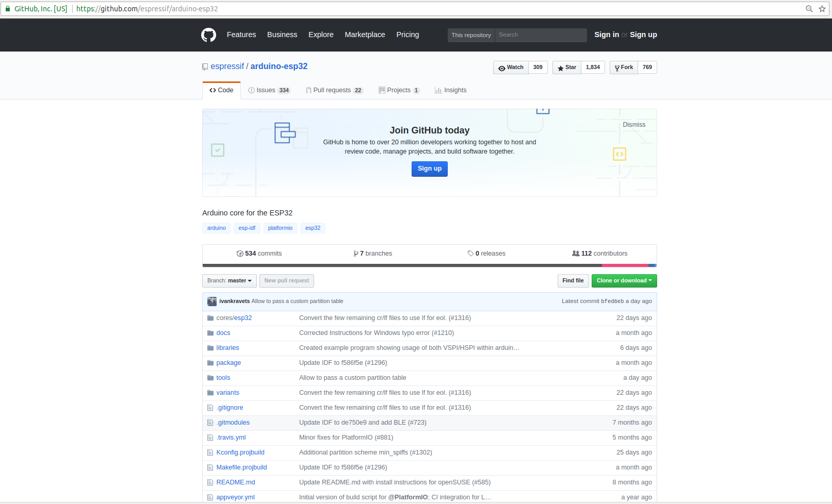Click file icon next to Kconfig.projbuild
Viewport: 832px width, 504px height.
tap(210, 452)
